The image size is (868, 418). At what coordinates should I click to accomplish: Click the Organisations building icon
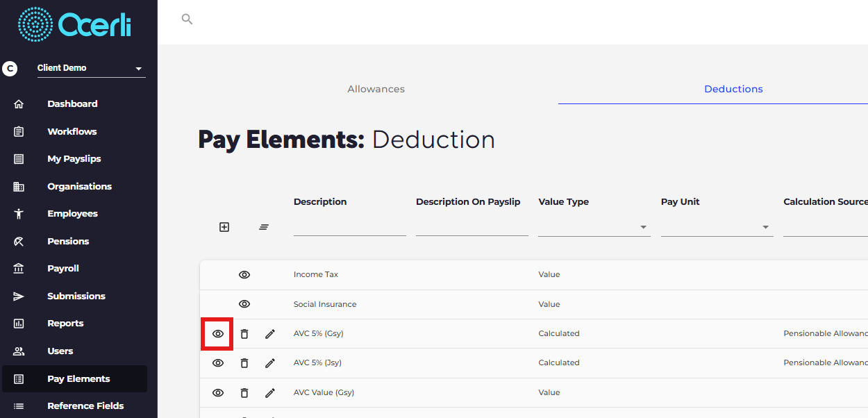pos(19,187)
